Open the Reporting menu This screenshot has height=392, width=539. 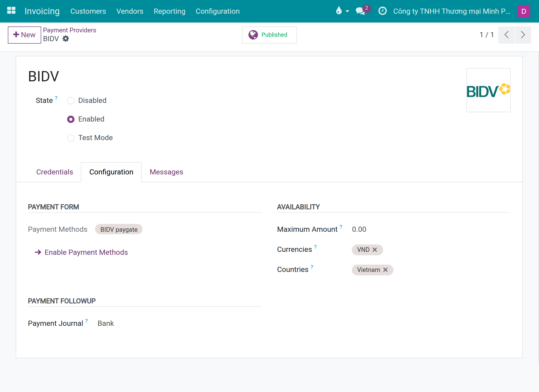[170, 11]
